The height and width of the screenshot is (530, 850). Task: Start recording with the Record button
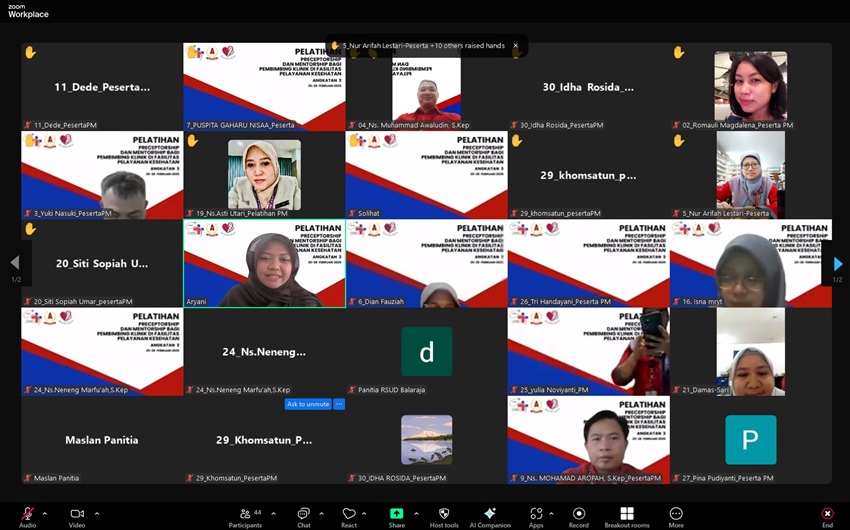578,513
